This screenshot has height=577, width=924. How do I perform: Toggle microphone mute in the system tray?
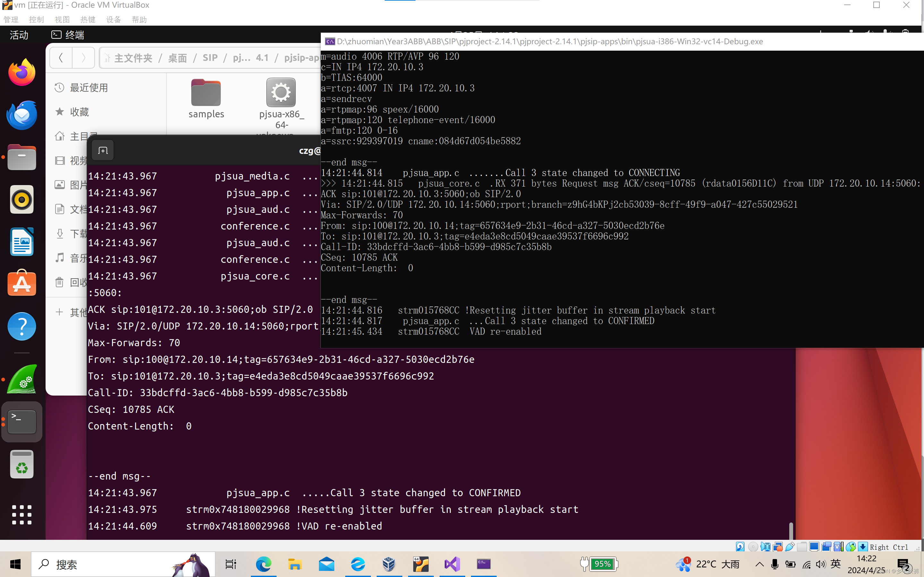click(x=775, y=564)
